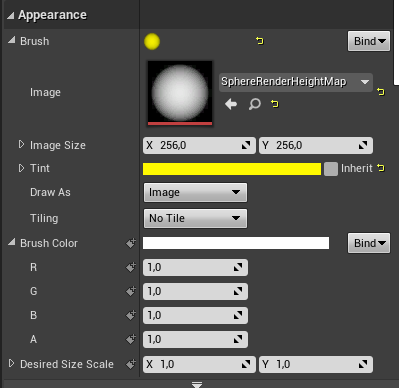Open the SphereRenderHeightMap asset dropdown
Viewport: 399px width, 388px height.
point(296,82)
